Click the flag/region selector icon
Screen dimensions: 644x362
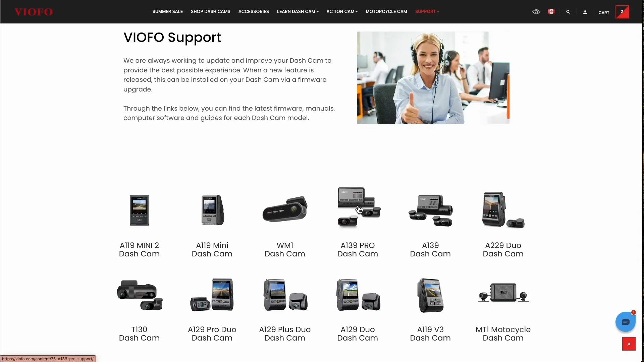point(551,12)
